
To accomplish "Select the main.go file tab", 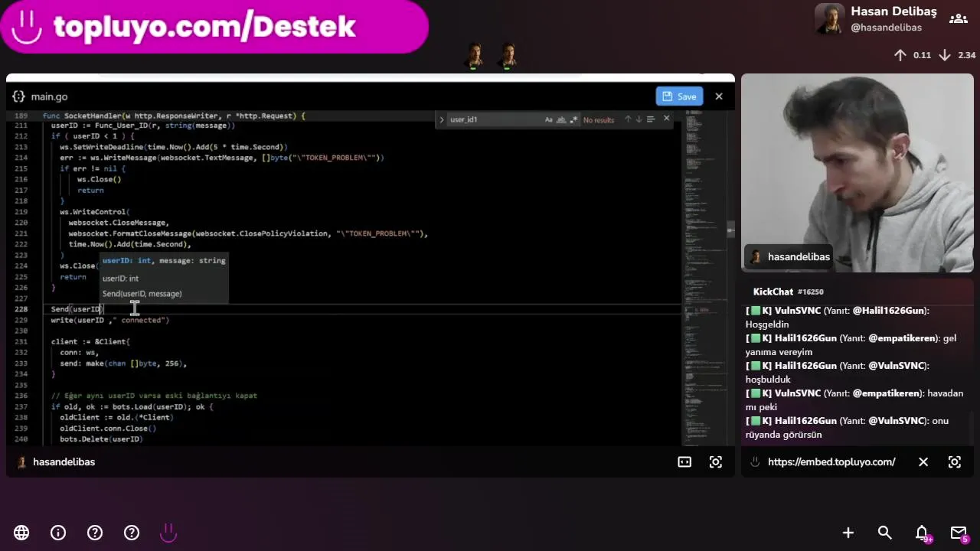I will click(49, 96).
